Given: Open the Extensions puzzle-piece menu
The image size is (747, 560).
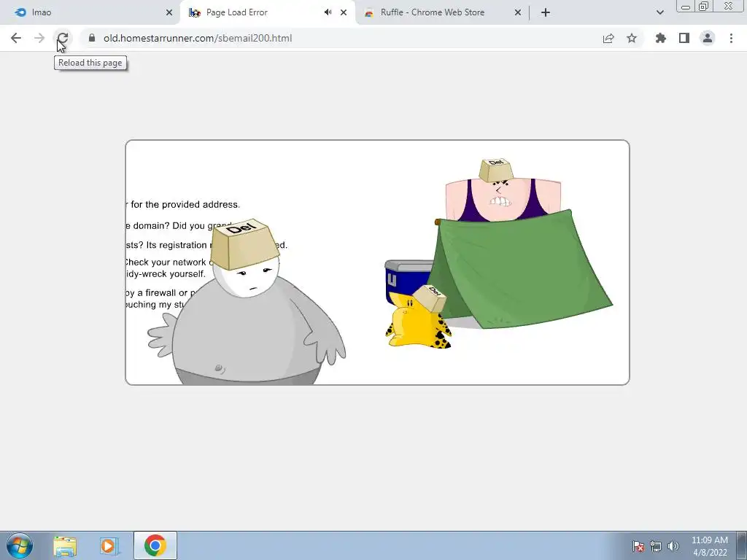Looking at the screenshot, I should [x=661, y=38].
